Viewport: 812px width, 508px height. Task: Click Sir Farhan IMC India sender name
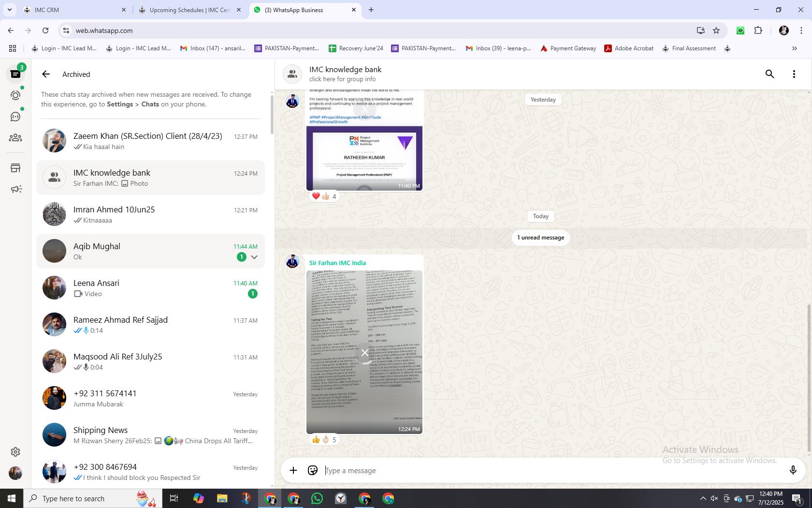coord(337,263)
